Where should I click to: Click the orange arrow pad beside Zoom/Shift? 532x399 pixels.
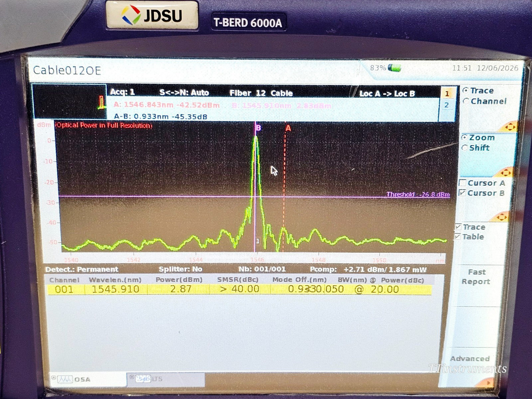pos(506,172)
